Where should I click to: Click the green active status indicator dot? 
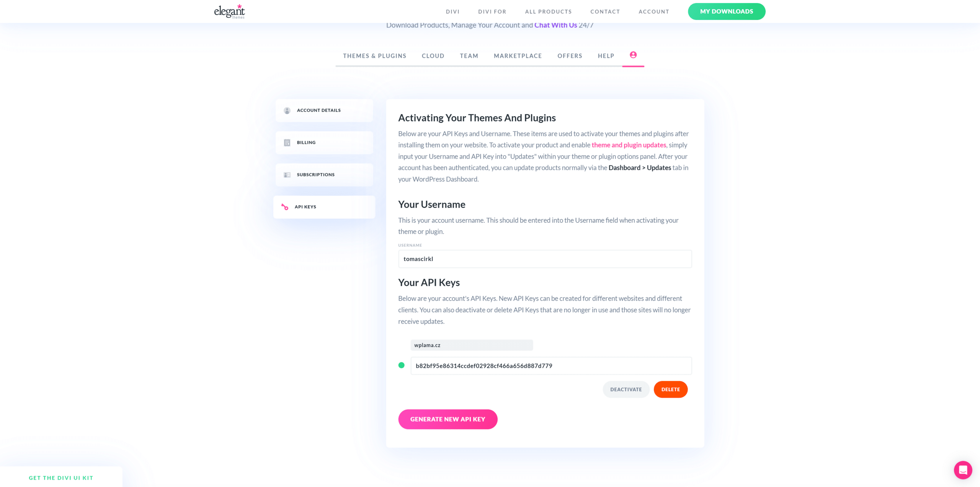click(402, 366)
